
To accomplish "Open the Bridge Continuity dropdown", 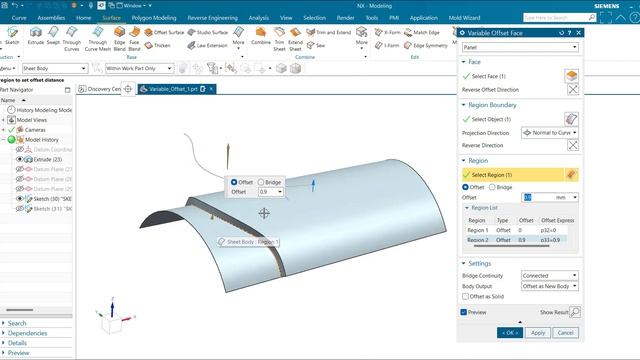I will click(550, 276).
